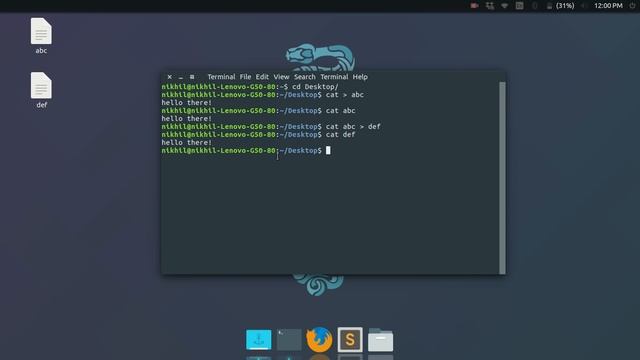Click the red screen recorder tray icon
The image size is (640, 360).
click(x=474, y=6)
